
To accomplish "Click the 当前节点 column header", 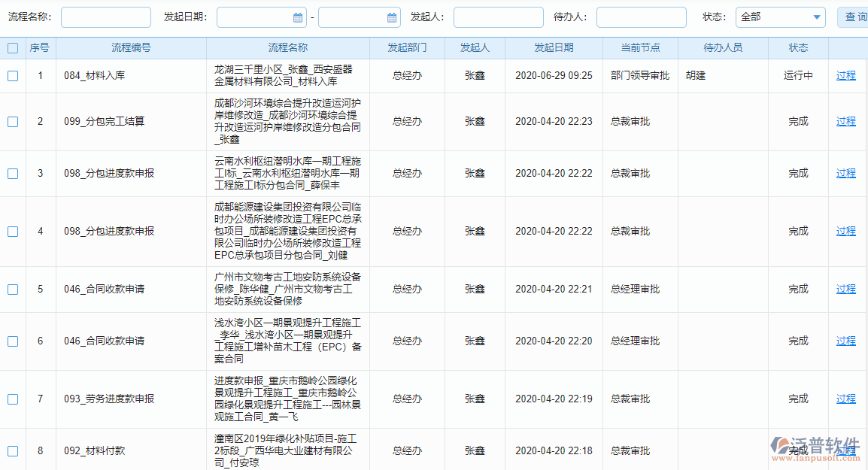I will [x=640, y=48].
